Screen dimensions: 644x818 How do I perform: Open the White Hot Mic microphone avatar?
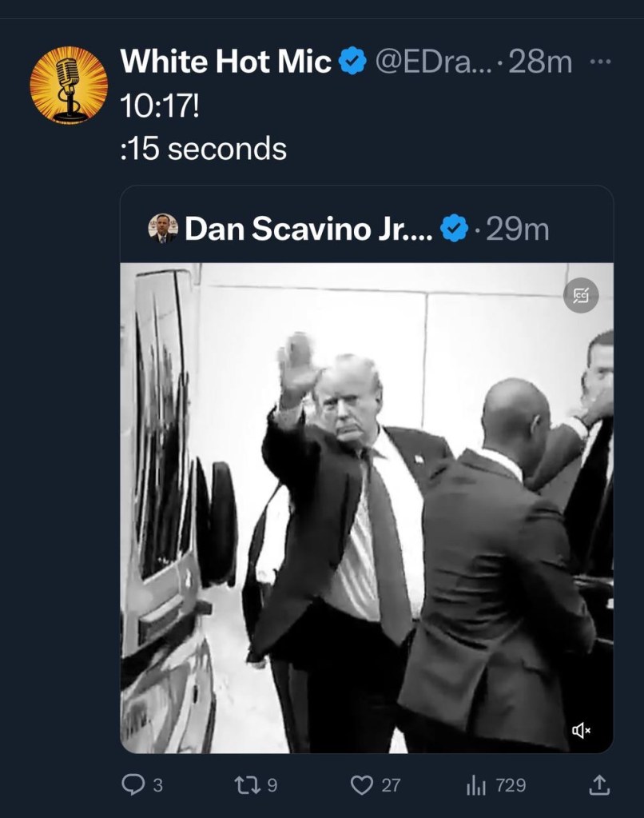[68, 85]
